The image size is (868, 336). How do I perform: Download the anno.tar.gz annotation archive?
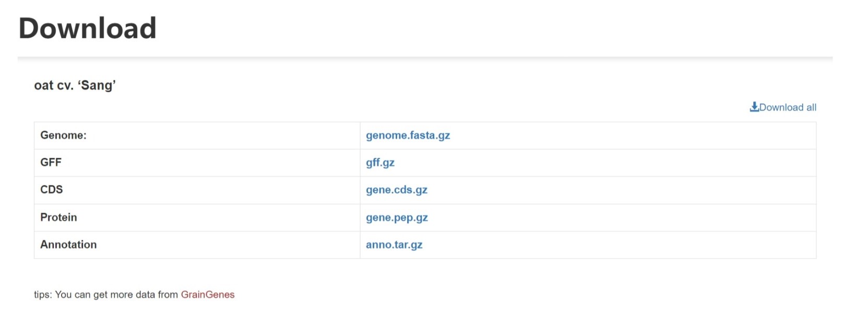[x=394, y=245]
